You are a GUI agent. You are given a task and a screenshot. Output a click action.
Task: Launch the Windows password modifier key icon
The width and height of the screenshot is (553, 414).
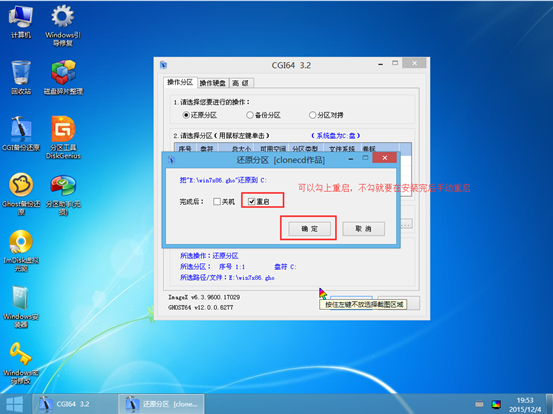21,363
